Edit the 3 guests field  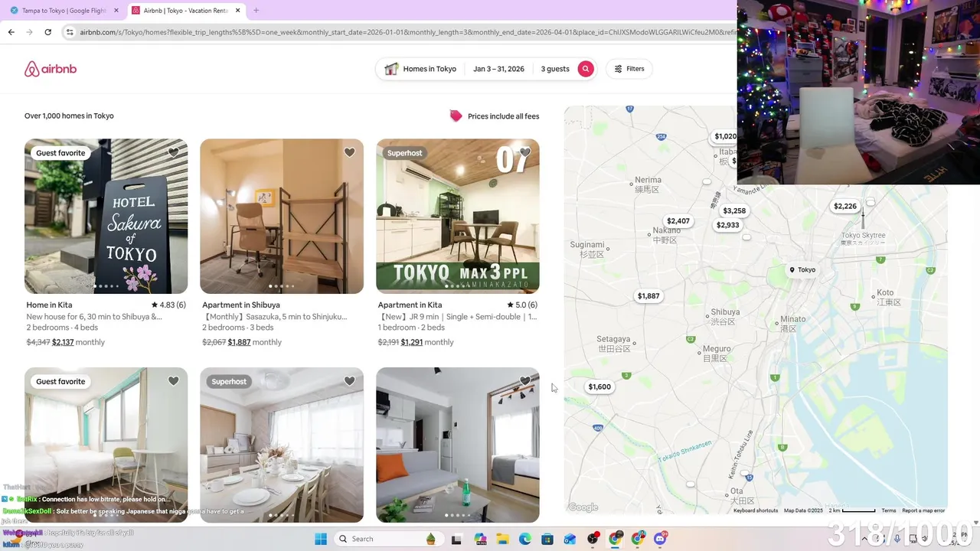pyautogui.click(x=555, y=69)
